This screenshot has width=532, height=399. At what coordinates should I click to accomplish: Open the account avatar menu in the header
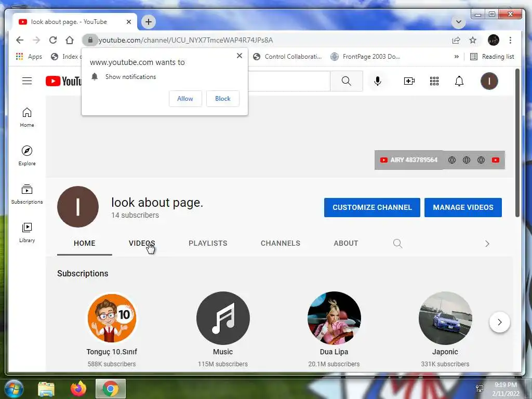coord(489,81)
